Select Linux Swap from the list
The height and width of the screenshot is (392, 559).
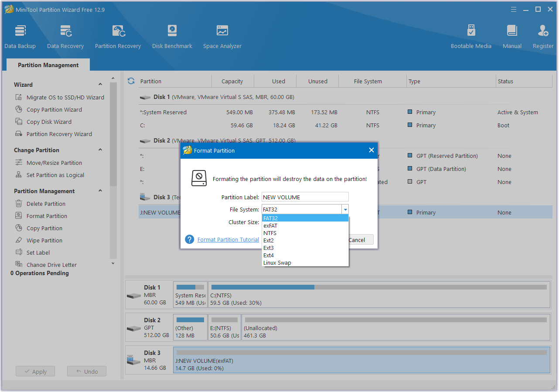(305, 262)
